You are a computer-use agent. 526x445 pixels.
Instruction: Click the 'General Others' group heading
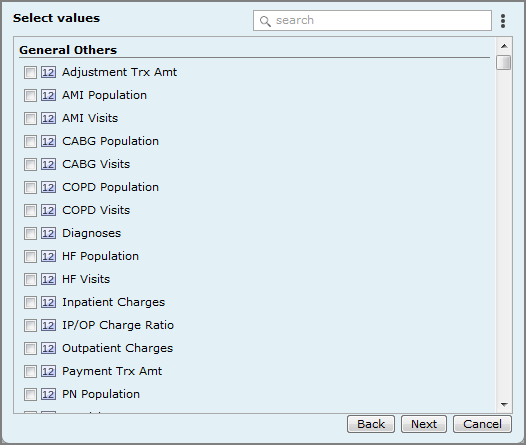68,50
